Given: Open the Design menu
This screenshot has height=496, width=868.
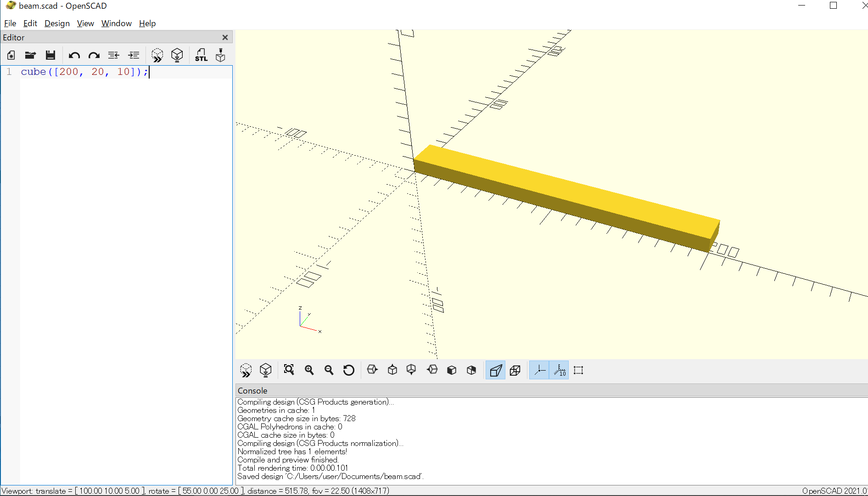Looking at the screenshot, I should [x=57, y=23].
